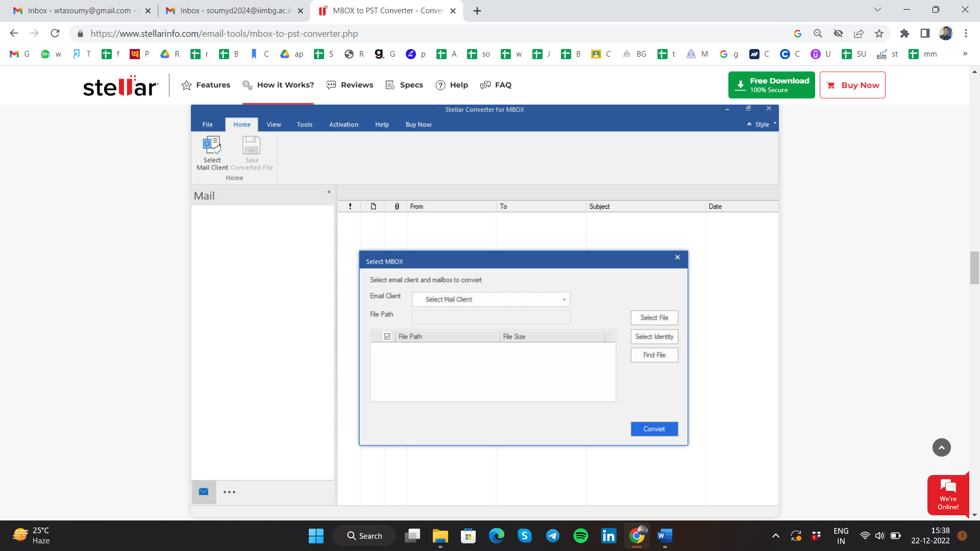Click the browser back arrow
980x551 pixels.
click(14, 34)
